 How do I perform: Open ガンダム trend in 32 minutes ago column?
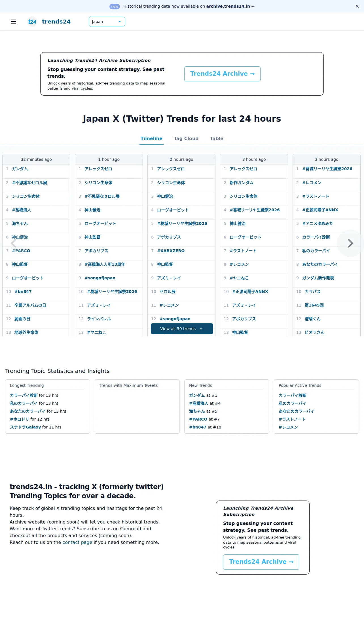point(20,169)
